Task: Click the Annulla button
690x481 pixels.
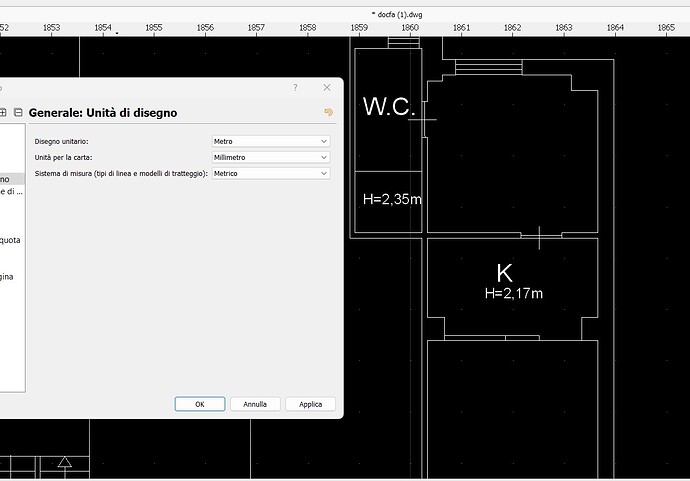Action: click(x=255, y=404)
